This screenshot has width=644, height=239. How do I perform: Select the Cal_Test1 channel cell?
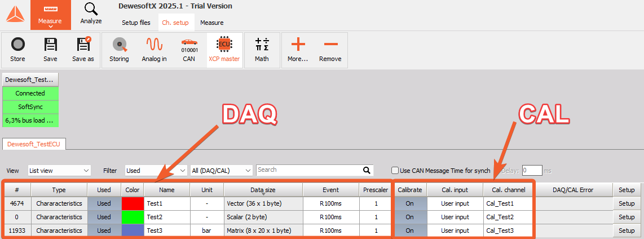(508, 203)
